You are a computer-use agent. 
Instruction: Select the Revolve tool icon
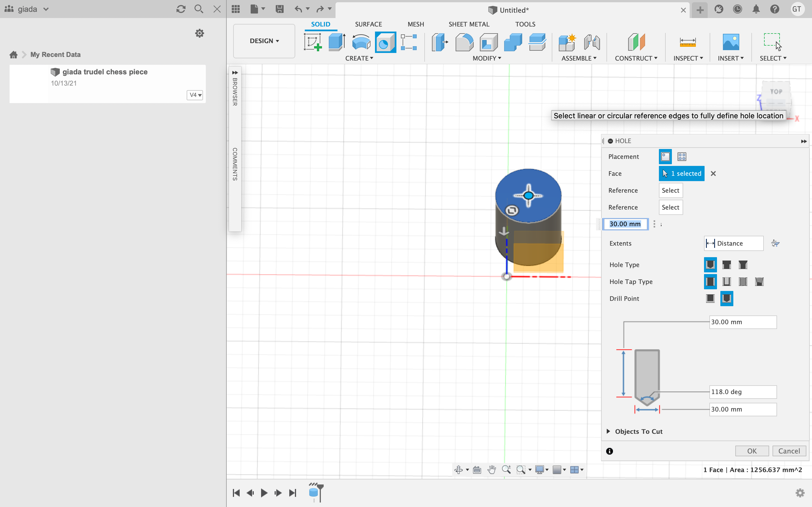pyautogui.click(x=361, y=42)
